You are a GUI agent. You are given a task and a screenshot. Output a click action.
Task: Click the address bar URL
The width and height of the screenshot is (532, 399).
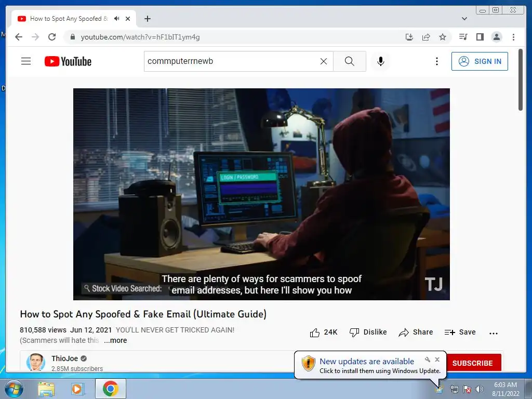[140, 37]
